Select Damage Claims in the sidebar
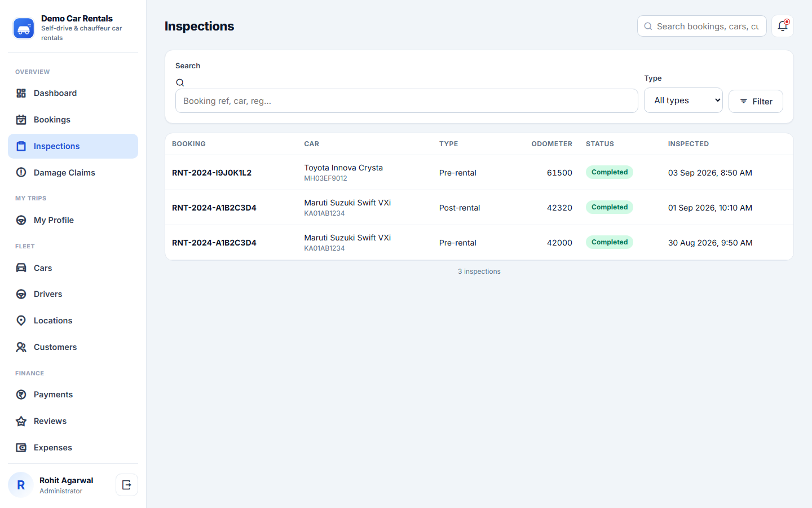Screen dimensions: 812x508 [x=73, y=173]
